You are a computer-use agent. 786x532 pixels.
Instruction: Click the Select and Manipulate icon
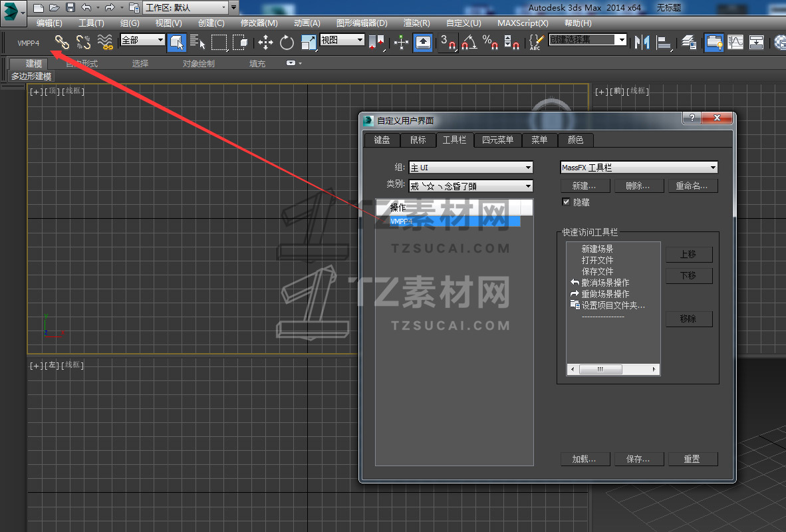pyautogui.click(x=401, y=43)
